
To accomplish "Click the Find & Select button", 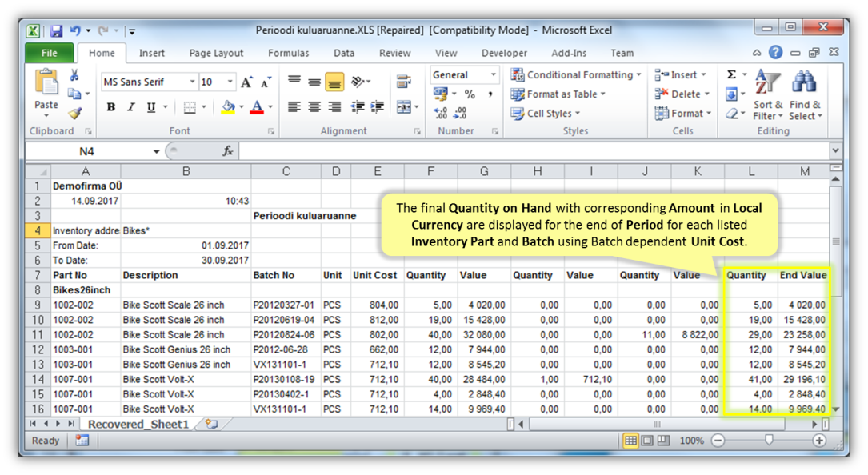I will [x=806, y=94].
